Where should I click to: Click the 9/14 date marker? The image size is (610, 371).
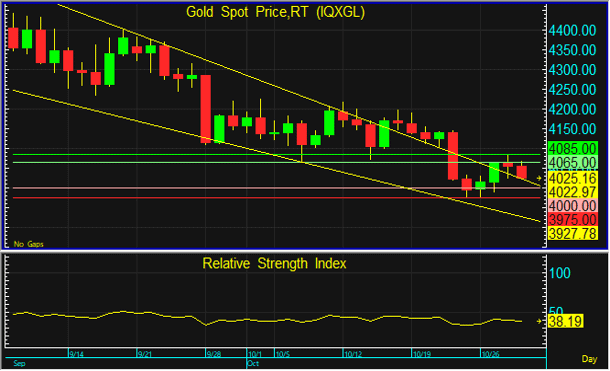(76, 354)
